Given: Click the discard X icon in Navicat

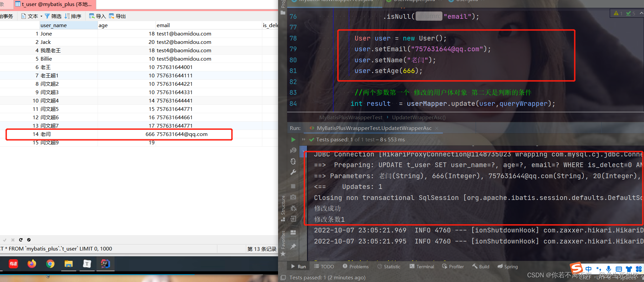Looking at the screenshot, I should (13, 240).
